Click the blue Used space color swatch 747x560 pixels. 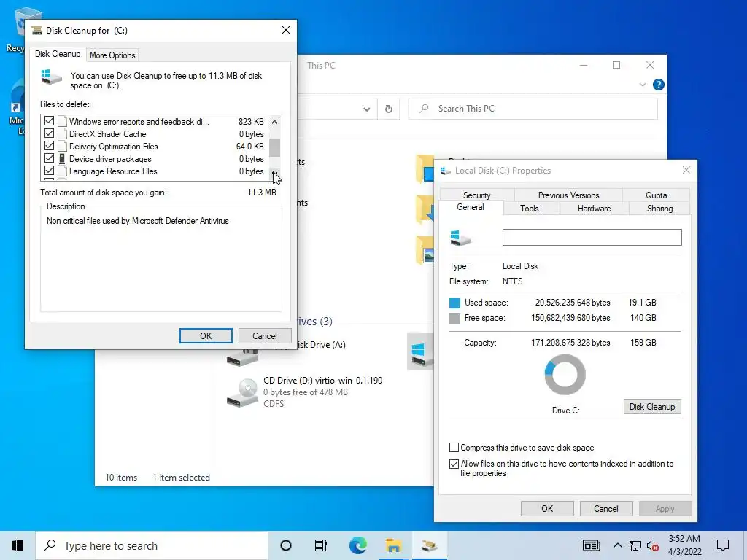pos(454,303)
